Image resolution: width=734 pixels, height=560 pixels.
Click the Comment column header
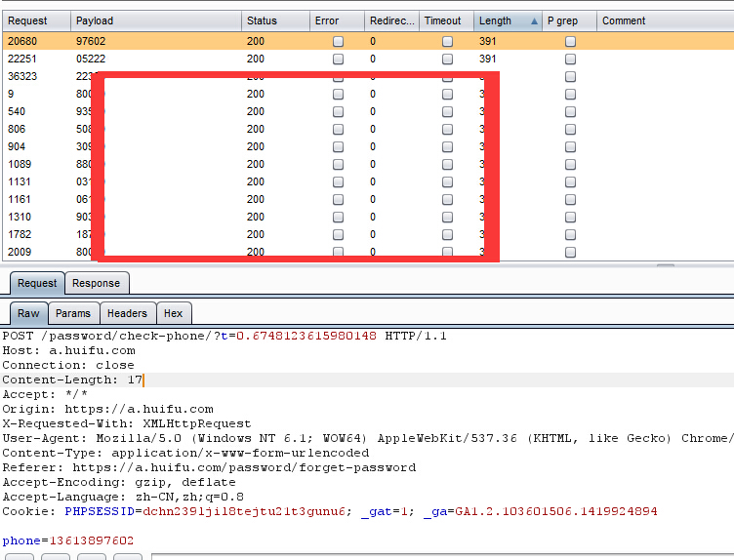[x=666, y=21]
